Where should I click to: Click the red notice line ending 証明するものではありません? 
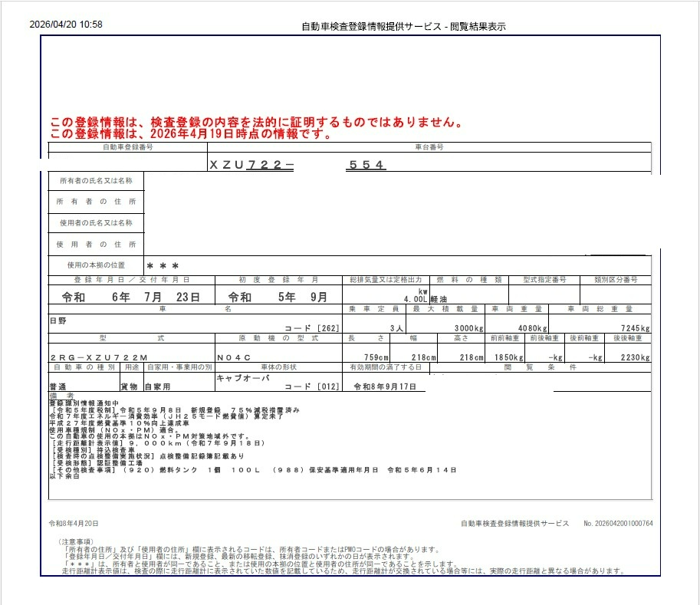pos(257,122)
